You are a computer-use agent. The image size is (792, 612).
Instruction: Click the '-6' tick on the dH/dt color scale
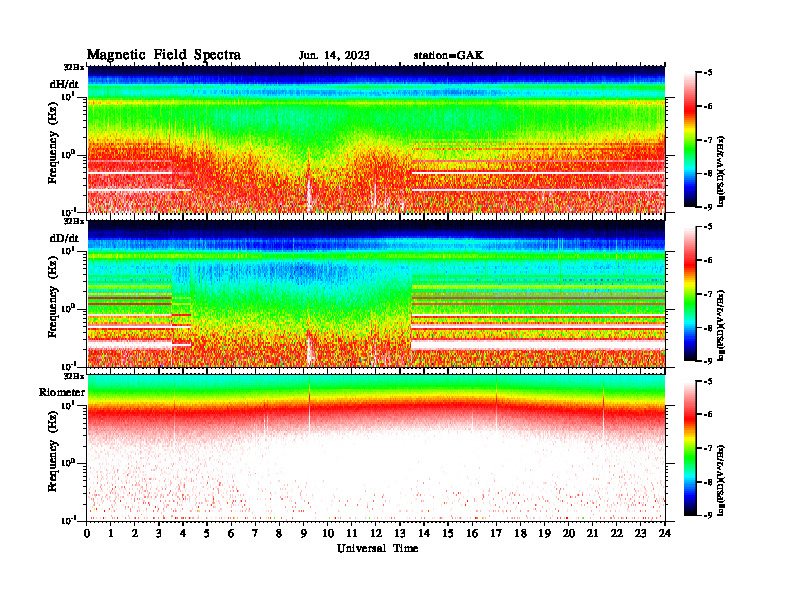pos(708,107)
